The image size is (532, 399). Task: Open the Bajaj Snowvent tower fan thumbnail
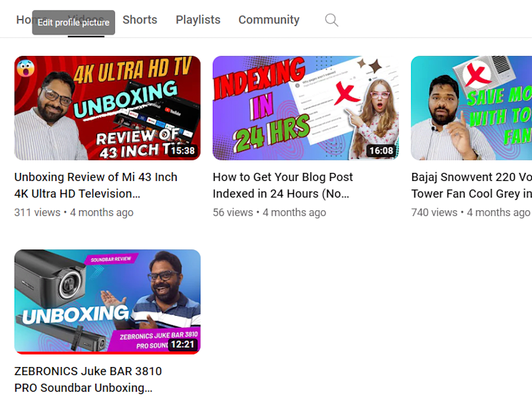(x=471, y=108)
